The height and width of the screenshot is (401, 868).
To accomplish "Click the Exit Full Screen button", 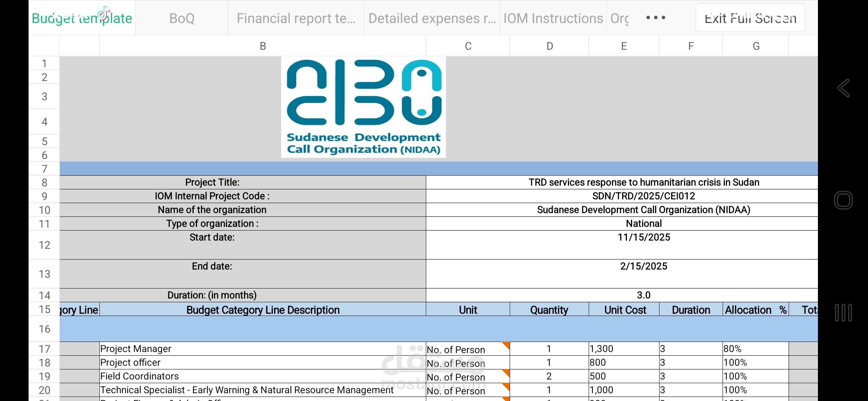I will (750, 18).
